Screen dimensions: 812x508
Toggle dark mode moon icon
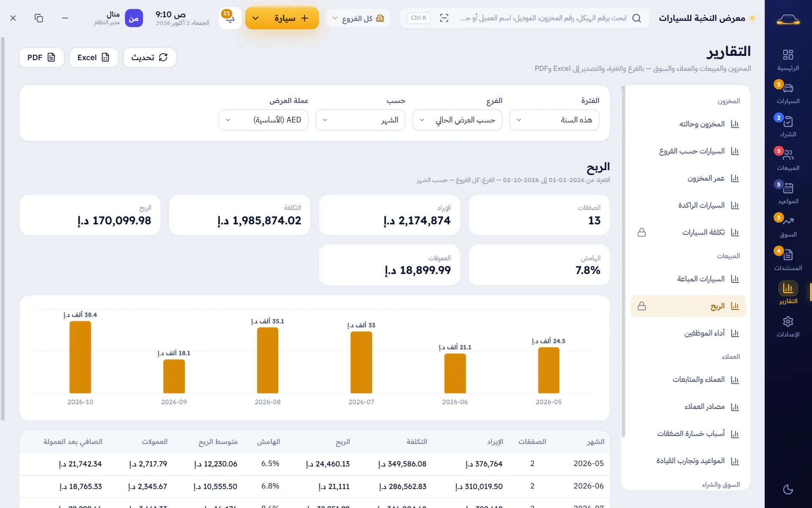[x=788, y=489]
